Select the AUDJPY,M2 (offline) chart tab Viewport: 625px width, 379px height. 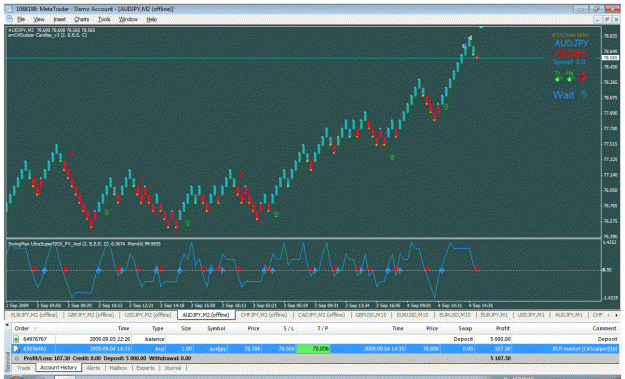[206, 315]
